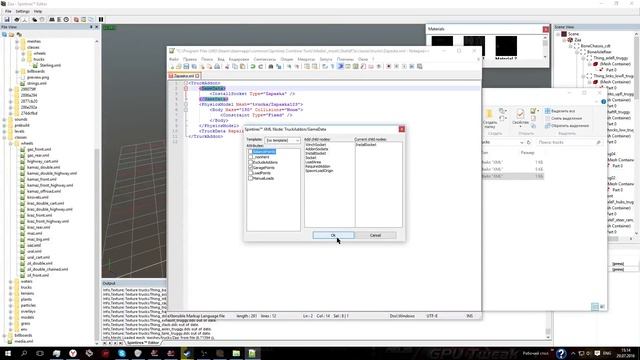Click record macro icon in Notepad++ toolbar

pos(389,67)
